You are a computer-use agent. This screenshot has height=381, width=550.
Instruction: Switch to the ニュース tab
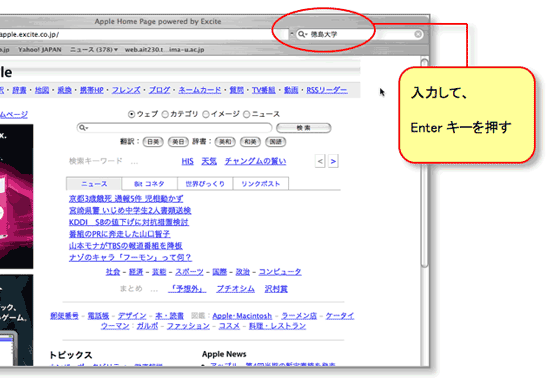pyautogui.click(x=94, y=183)
